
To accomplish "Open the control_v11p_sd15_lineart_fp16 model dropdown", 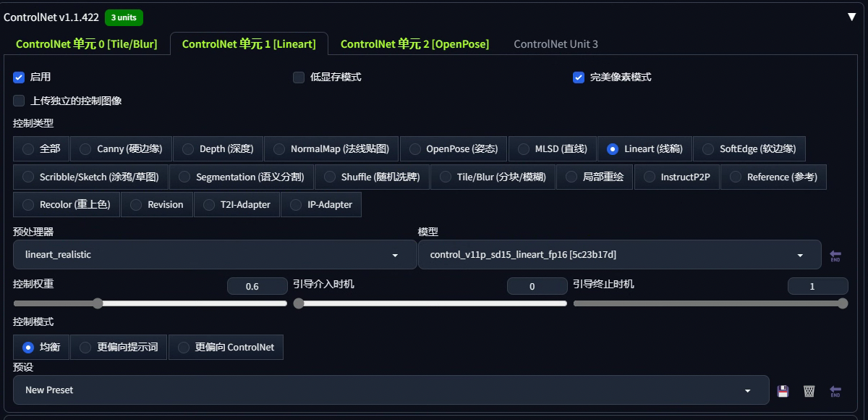I will 619,255.
